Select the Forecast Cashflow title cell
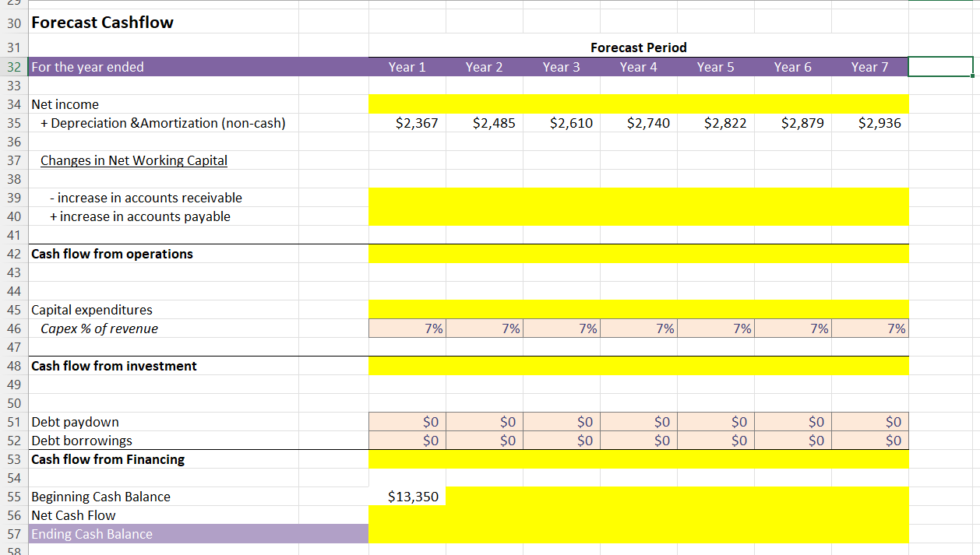The image size is (980, 555). pos(164,23)
